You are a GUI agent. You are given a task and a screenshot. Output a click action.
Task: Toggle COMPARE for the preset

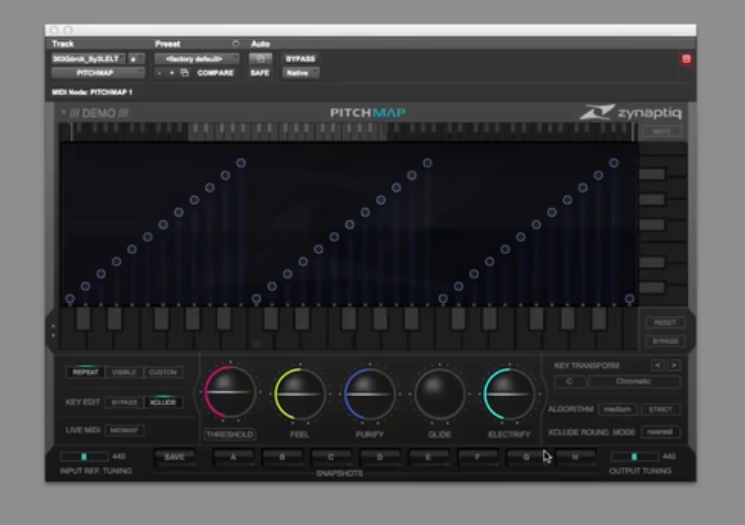215,73
